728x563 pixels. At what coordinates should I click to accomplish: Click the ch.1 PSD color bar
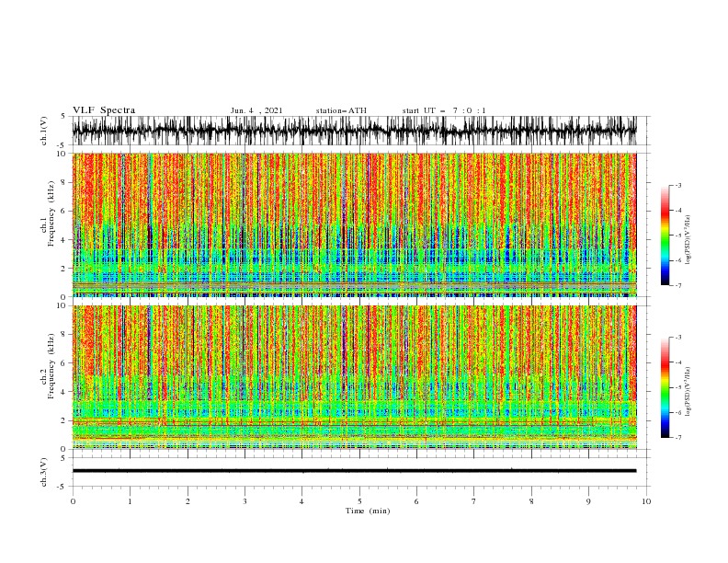pos(665,236)
